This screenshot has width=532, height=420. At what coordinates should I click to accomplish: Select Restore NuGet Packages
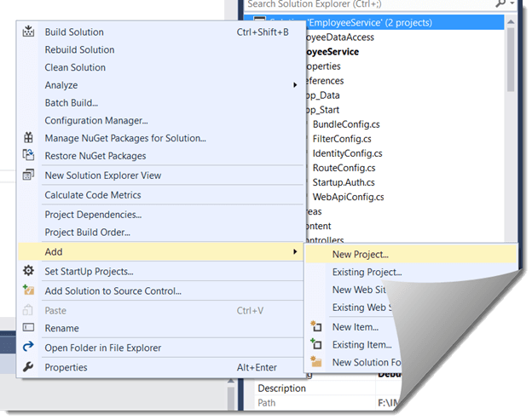161,156
